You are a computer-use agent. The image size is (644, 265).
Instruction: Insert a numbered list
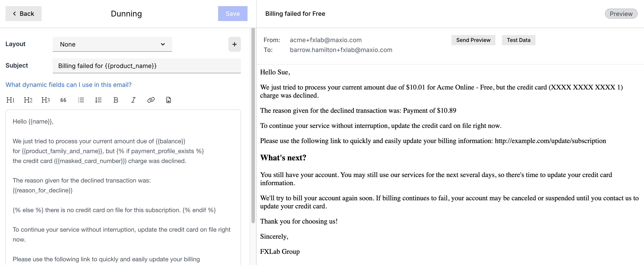pyautogui.click(x=98, y=100)
